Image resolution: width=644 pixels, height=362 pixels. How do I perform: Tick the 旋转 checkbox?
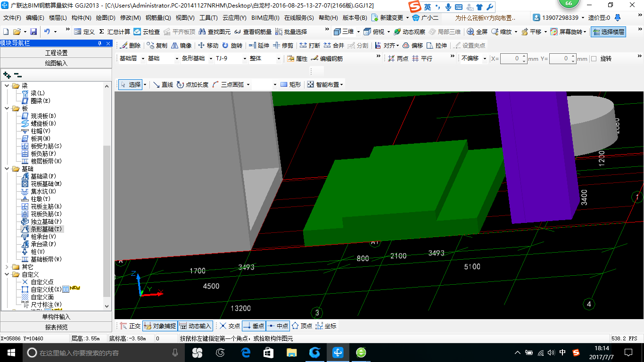[594, 58]
